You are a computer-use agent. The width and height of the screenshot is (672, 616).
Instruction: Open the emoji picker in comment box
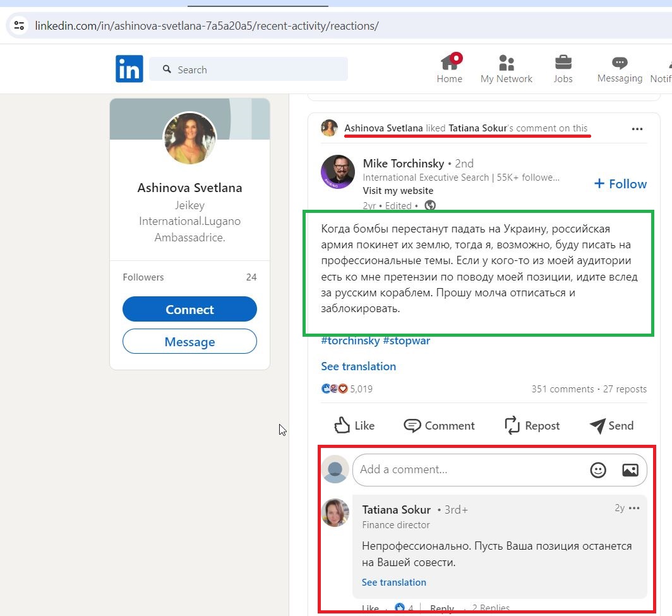[598, 470]
